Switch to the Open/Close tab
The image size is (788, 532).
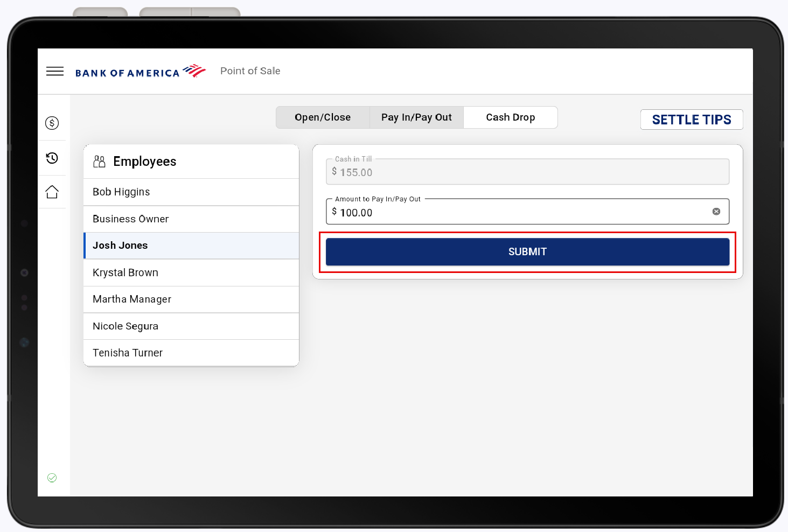coord(323,117)
